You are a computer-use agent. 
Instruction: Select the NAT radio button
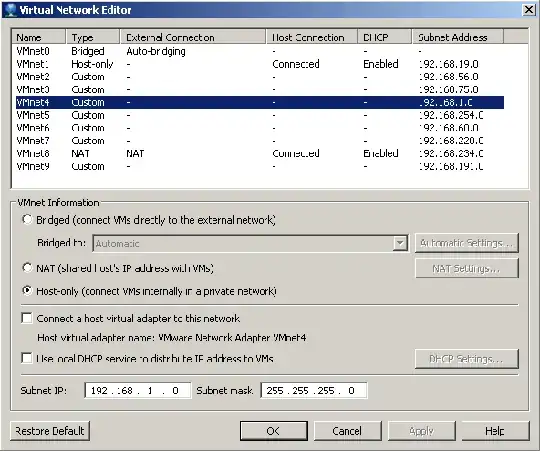[x=27, y=268]
